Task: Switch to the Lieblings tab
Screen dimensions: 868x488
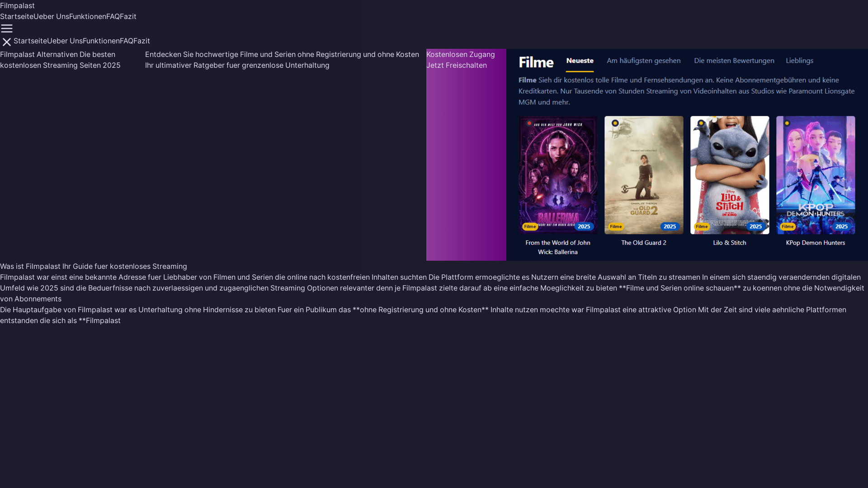Action: (799, 61)
